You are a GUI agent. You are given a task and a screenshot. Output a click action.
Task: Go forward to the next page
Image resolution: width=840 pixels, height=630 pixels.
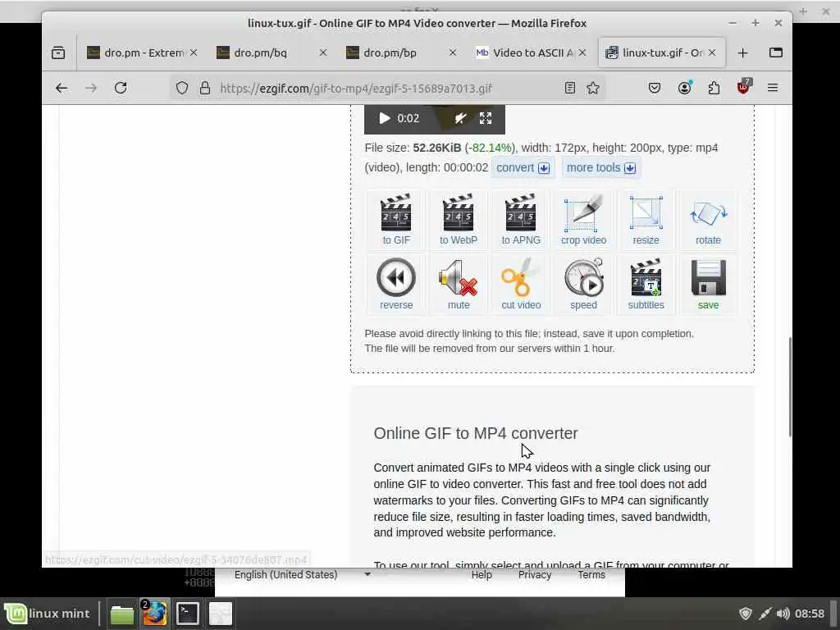[x=91, y=88]
